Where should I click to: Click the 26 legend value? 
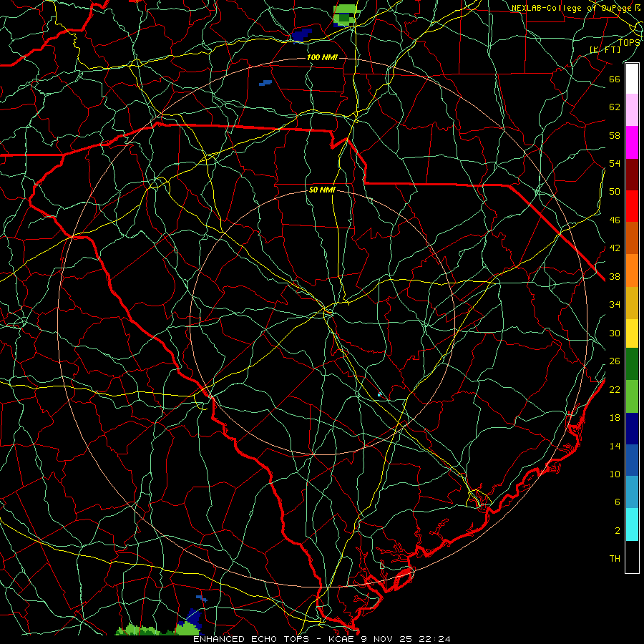click(615, 361)
